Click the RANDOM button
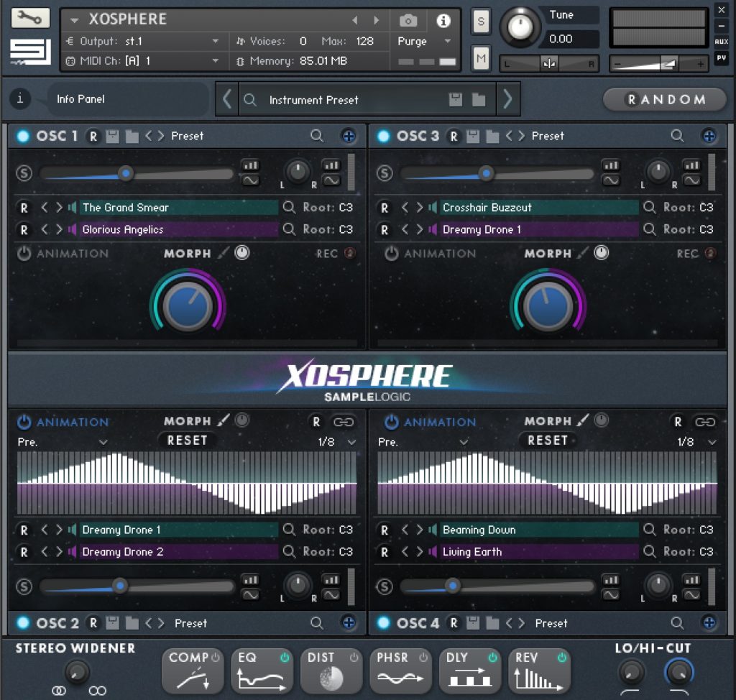 (x=666, y=99)
